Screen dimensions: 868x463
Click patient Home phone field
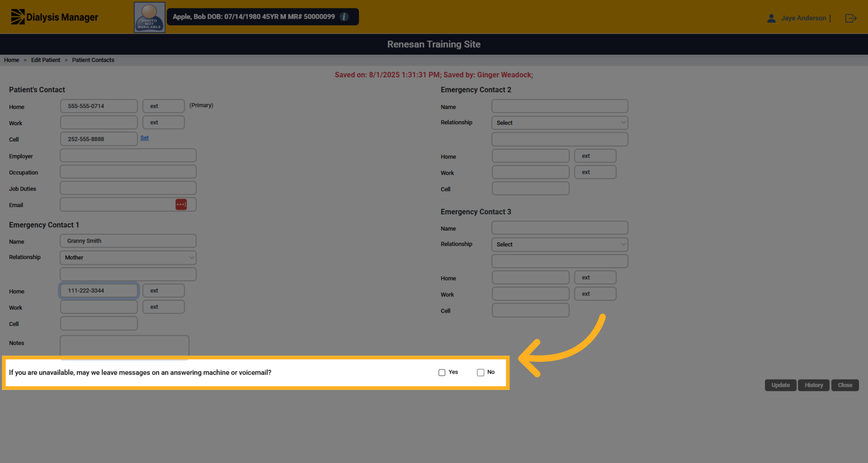pyautogui.click(x=99, y=106)
